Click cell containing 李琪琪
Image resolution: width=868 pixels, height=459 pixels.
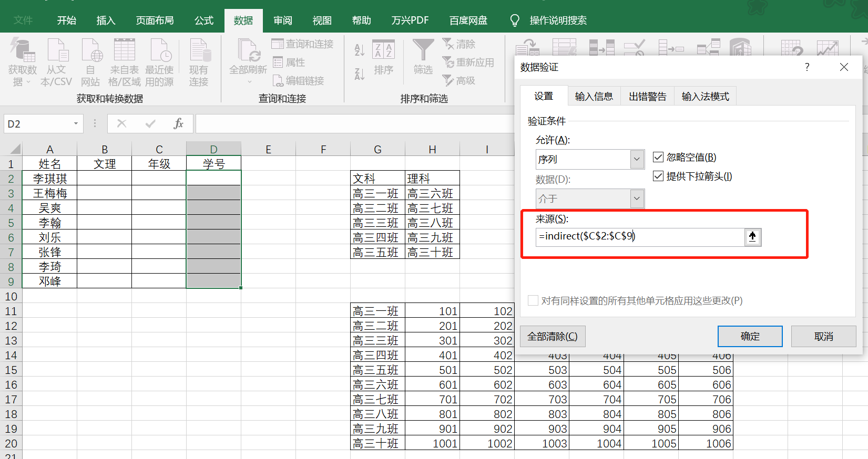50,179
